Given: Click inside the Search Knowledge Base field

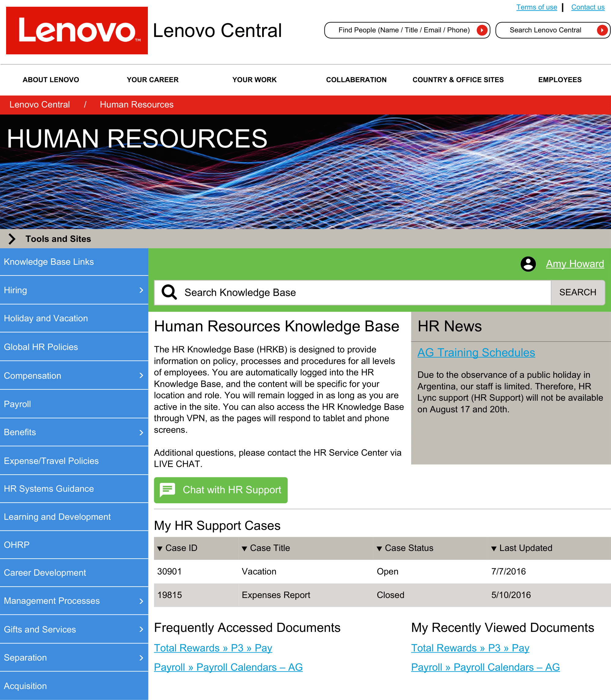Looking at the screenshot, I should pyautogui.click(x=341, y=292).
